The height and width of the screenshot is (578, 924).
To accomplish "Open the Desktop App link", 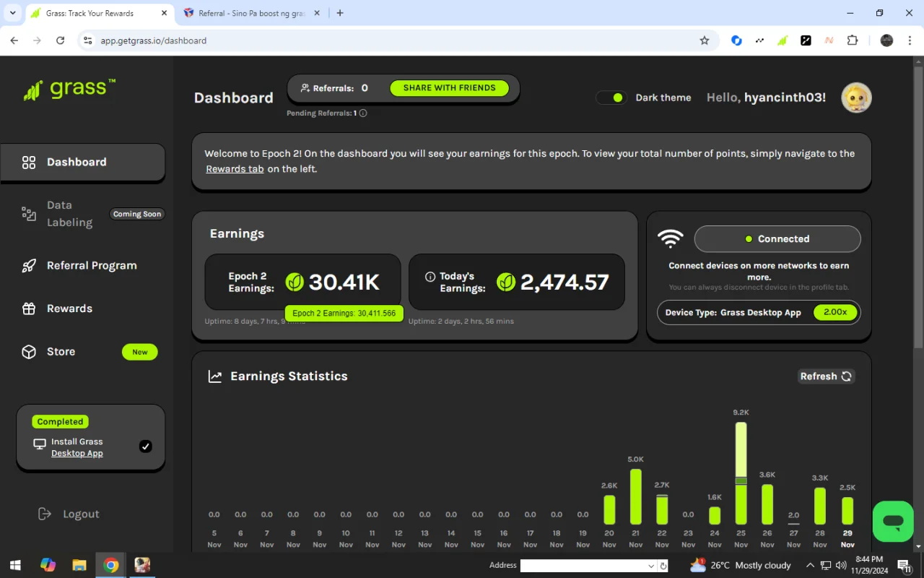I will (77, 454).
